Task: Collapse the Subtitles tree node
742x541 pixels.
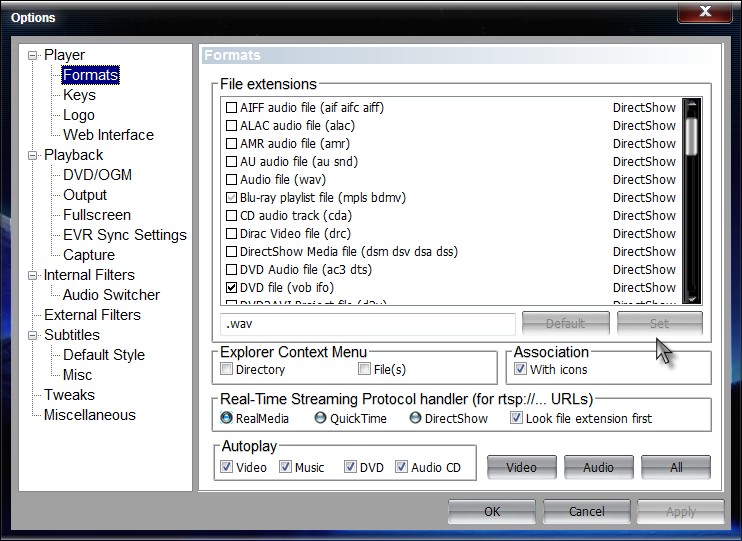Action: pyautogui.click(x=32, y=335)
